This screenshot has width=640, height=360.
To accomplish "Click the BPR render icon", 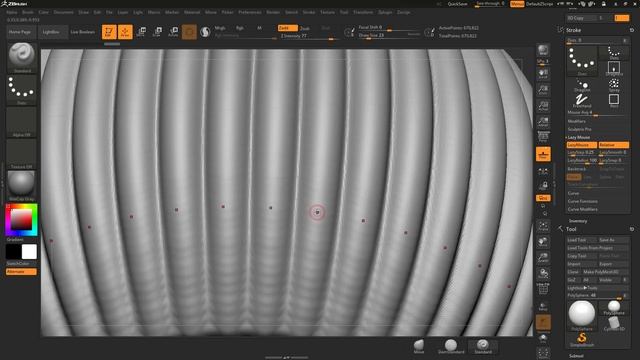I will (x=543, y=51).
